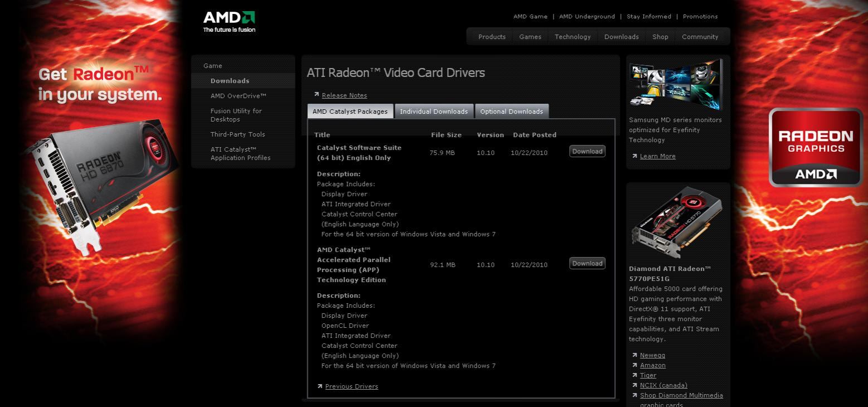Click the arrow icon beside Learn More
The width and height of the screenshot is (868, 407).
click(x=635, y=156)
